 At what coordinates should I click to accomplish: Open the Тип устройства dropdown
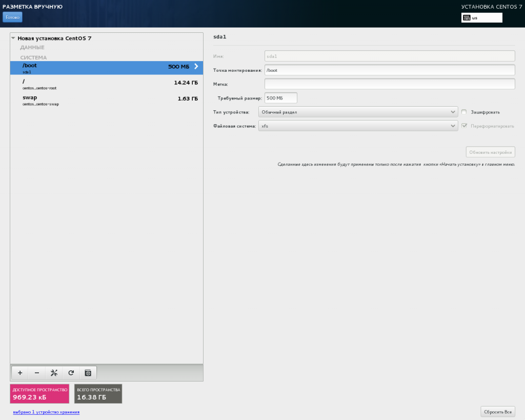click(x=358, y=112)
